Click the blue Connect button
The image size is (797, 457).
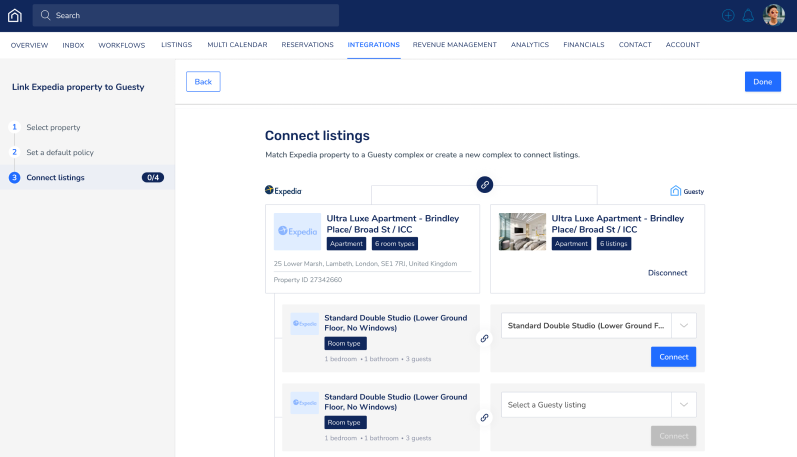coord(673,357)
